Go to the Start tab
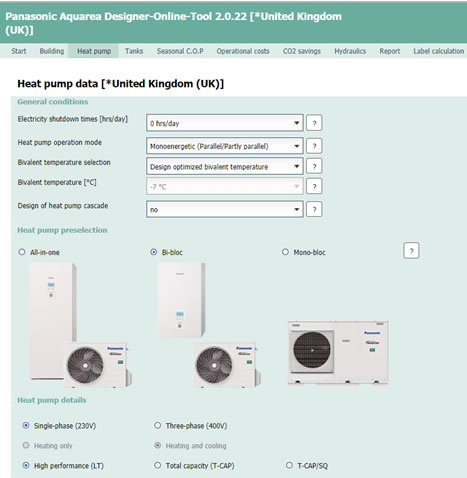The height and width of the screenshot is (478, 467). (19, 51)
